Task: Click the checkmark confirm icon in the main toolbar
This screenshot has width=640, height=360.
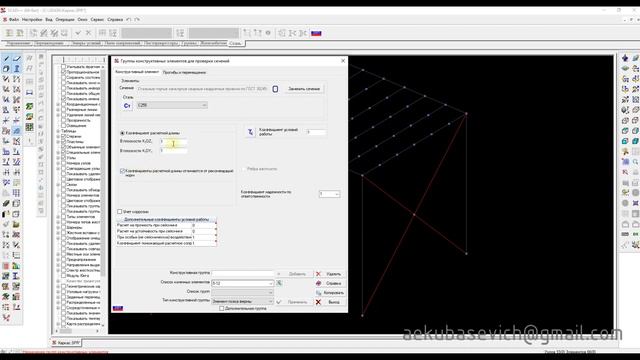Action: (78, 33)
